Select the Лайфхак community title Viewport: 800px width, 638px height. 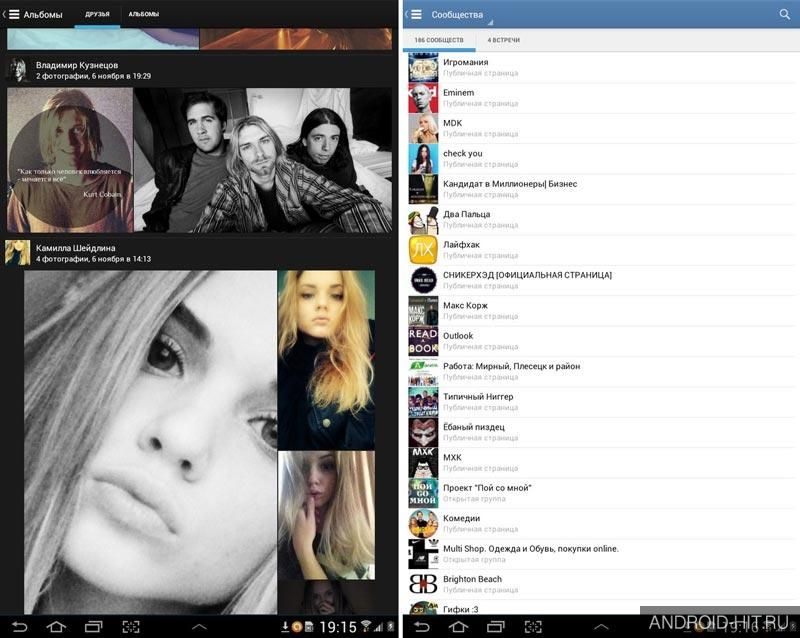click(x=461, y=244)
